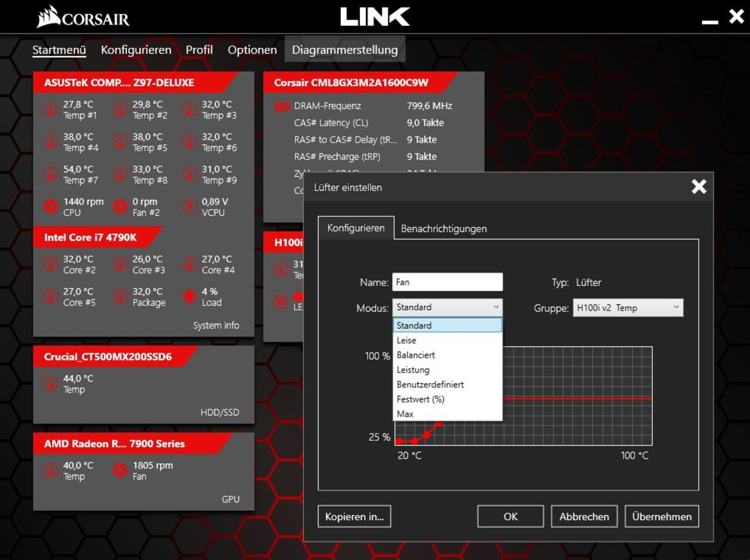Click the Temp #7 thermometer icon
750x560 pixels.
point(51,175)
